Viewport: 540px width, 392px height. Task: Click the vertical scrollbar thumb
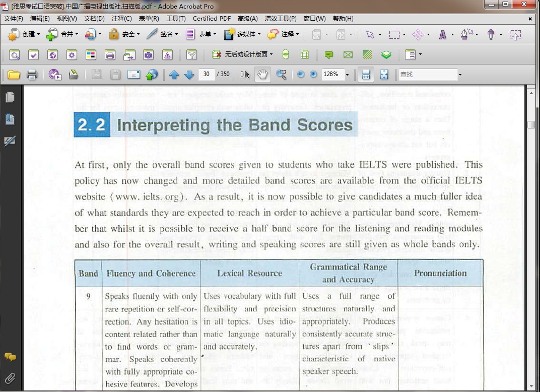point(531,124)
